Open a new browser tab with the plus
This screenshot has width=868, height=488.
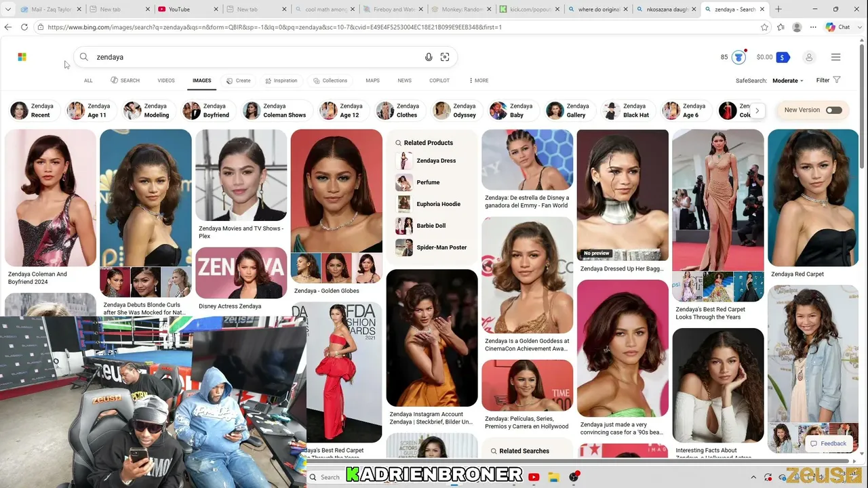coord(777,9)
